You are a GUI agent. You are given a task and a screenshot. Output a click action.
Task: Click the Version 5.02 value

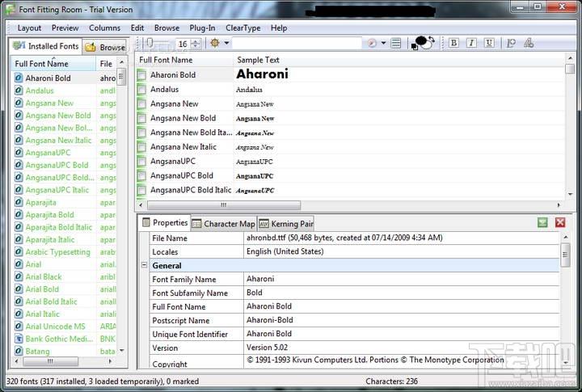[x=268, y=348]
